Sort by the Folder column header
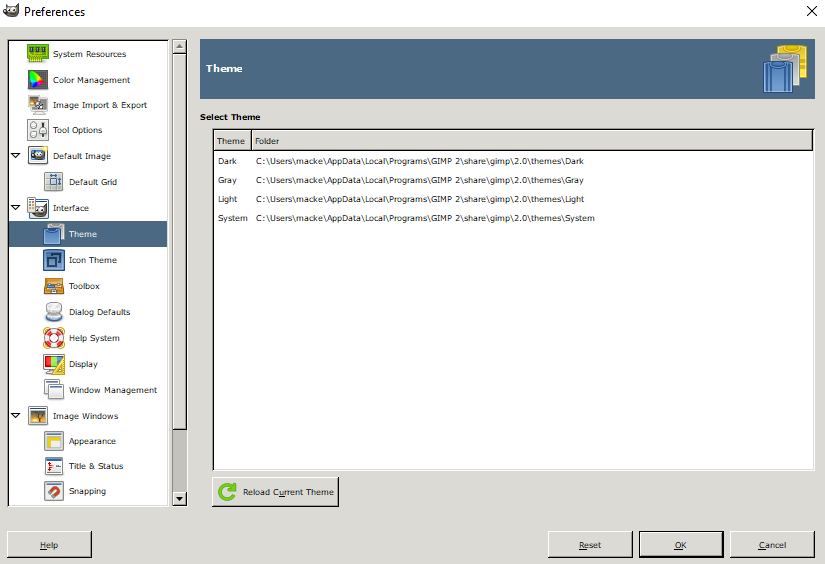Image resolution: width=825 pixels, height=564 pixels. [532, 141]
